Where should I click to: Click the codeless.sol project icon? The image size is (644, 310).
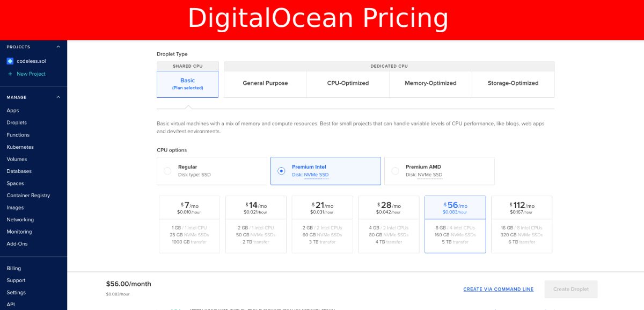click(x=10, y=61)
